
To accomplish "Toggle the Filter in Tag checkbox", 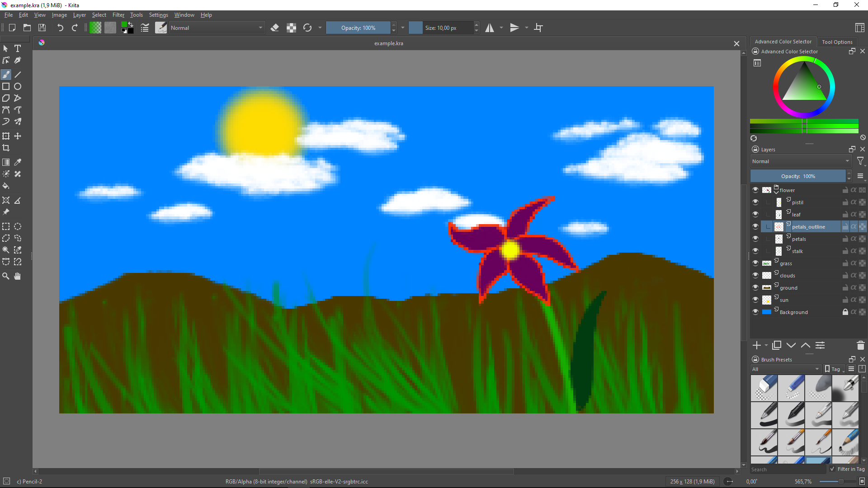I will tap(832, 469).
